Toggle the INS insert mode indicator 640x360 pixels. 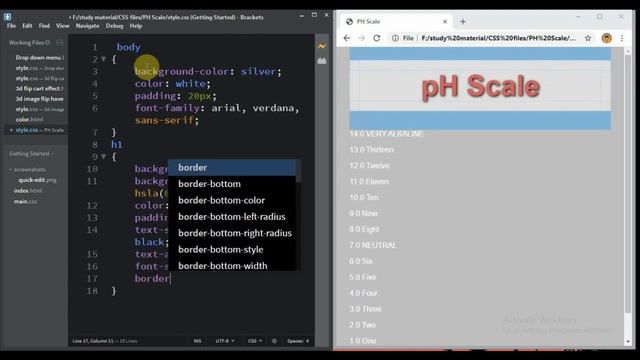(x=198, y=341)
